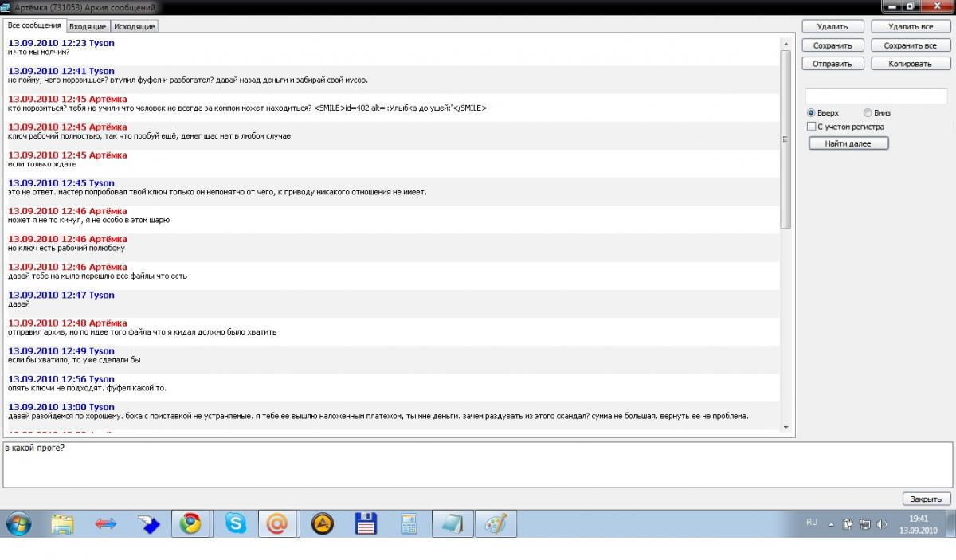Open the power plug tray icon
956x560 pixels.
(848, 524)
